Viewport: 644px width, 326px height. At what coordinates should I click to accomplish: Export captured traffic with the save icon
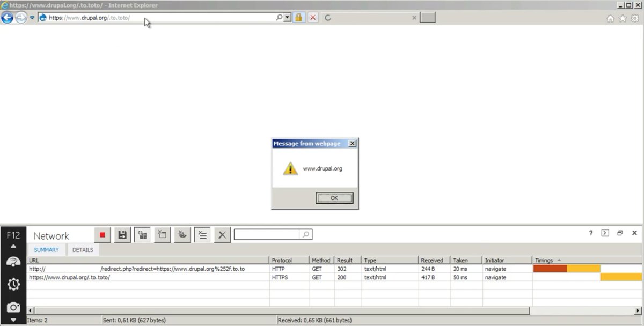(122, 235)
